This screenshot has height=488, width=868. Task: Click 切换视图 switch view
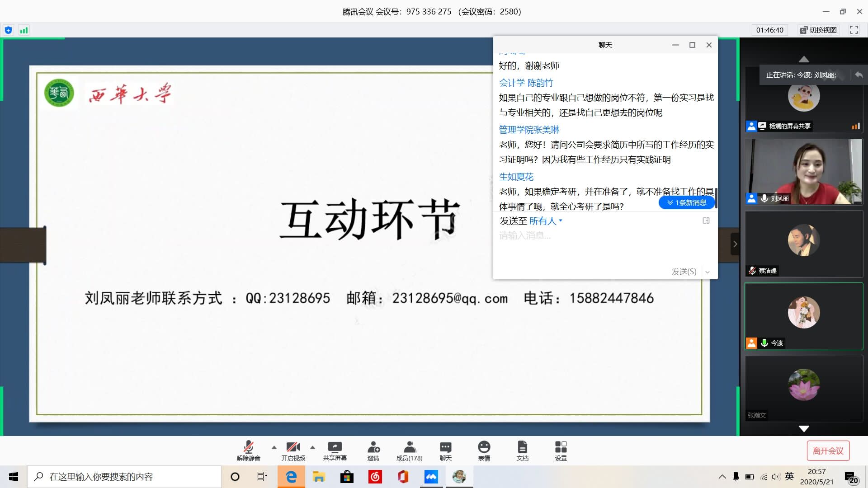tap(818, 30)
